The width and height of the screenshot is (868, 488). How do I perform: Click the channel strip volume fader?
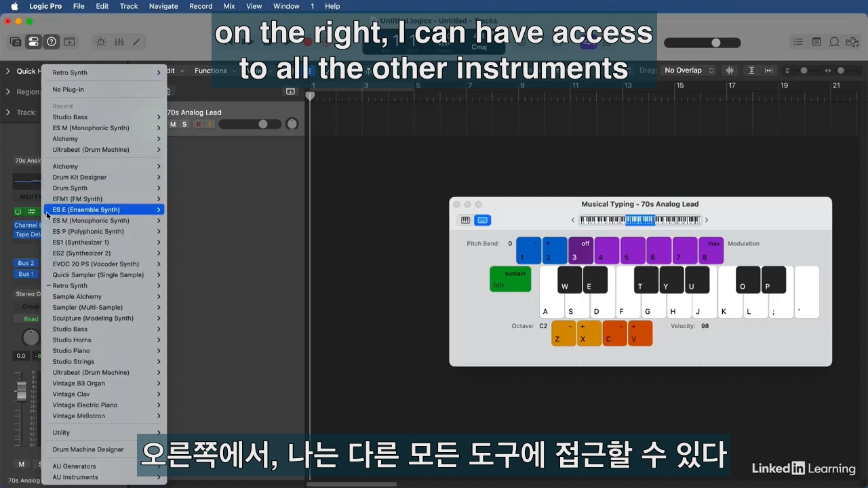(x=22, y=392)
